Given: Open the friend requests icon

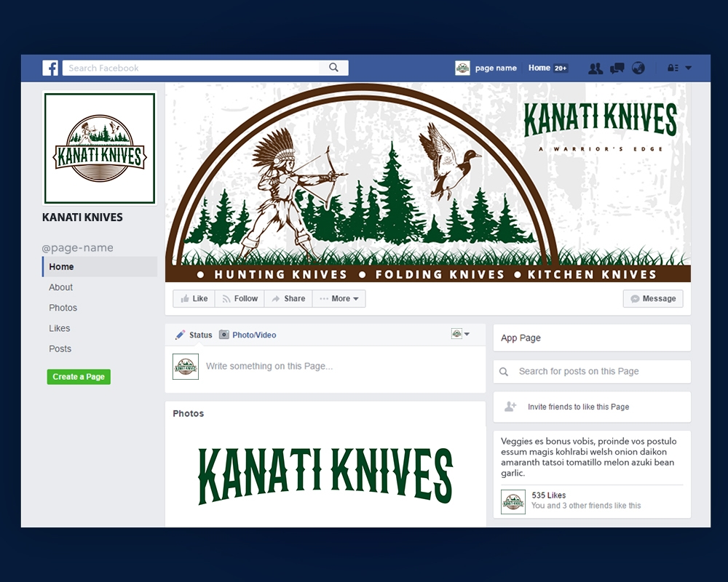Looking at the screenshot, I should [x=596, y=68].
